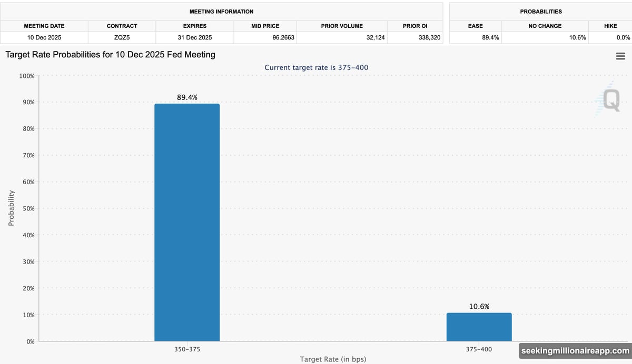Viewport: 632px width, 364px height.
Task: Open the chart hamburger menu
Action: (620, 56)
